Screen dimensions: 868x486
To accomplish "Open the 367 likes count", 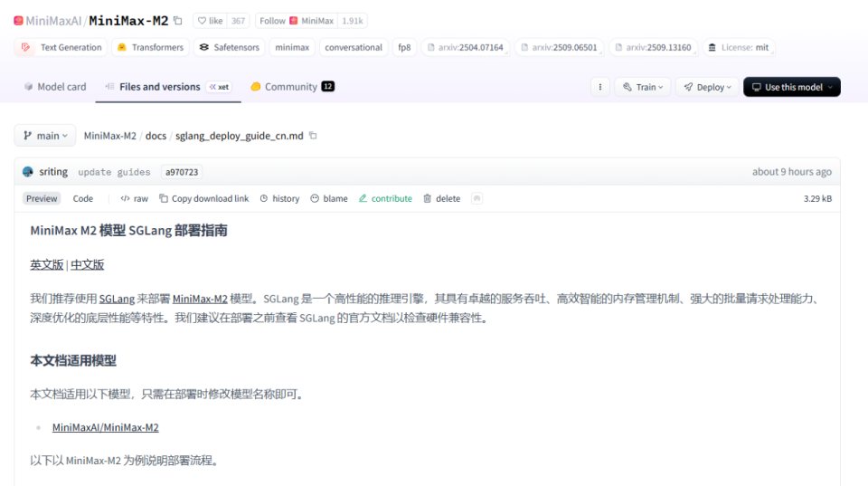I will click(238, 21).
